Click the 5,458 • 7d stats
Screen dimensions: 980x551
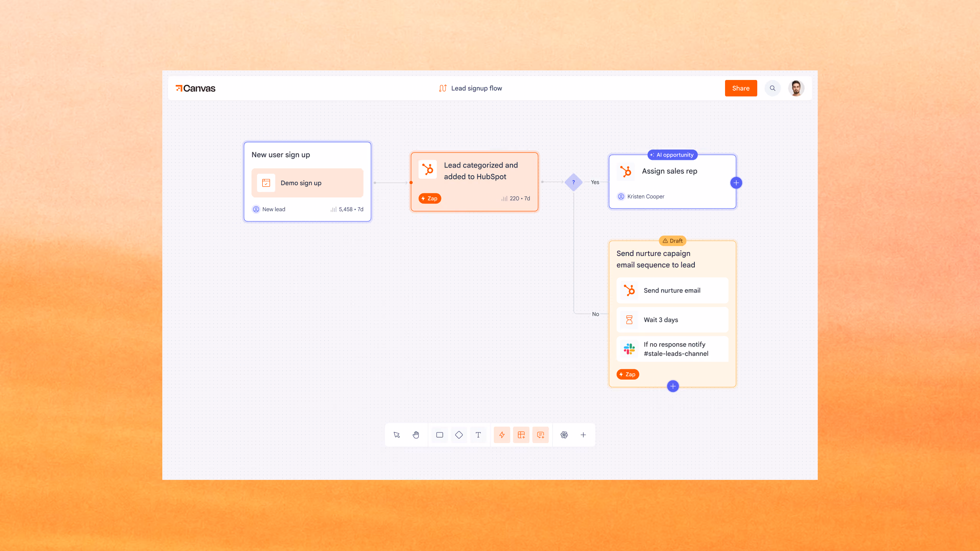point(347,209)
